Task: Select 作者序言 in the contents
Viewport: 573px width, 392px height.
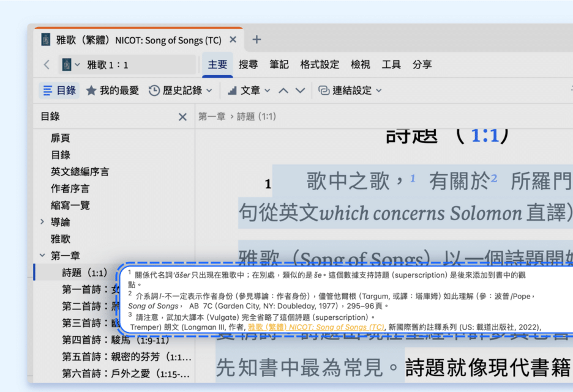Action: pyautogui.click(x=70, y=188)
